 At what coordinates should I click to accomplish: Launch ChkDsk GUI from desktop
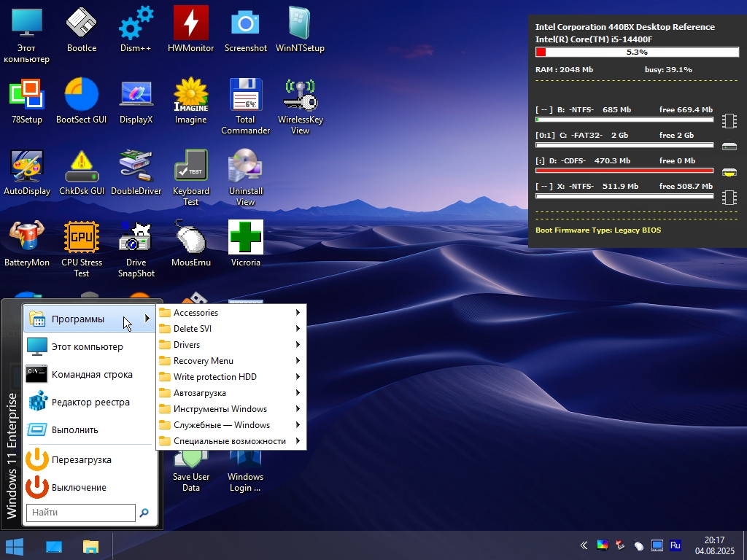point(82,172)
